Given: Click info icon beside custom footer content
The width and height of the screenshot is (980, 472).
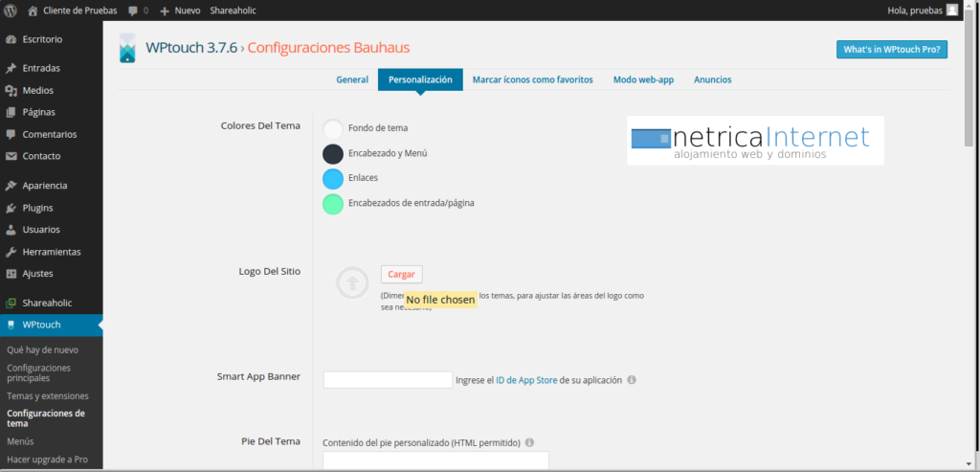Looking at the screenshot, I should click(529, 443).
